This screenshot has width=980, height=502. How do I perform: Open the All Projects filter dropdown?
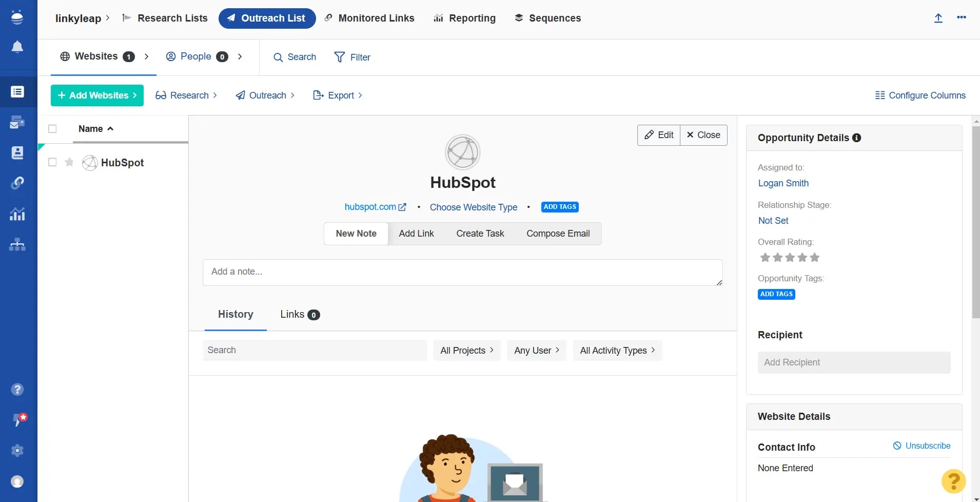pos(467,350)
